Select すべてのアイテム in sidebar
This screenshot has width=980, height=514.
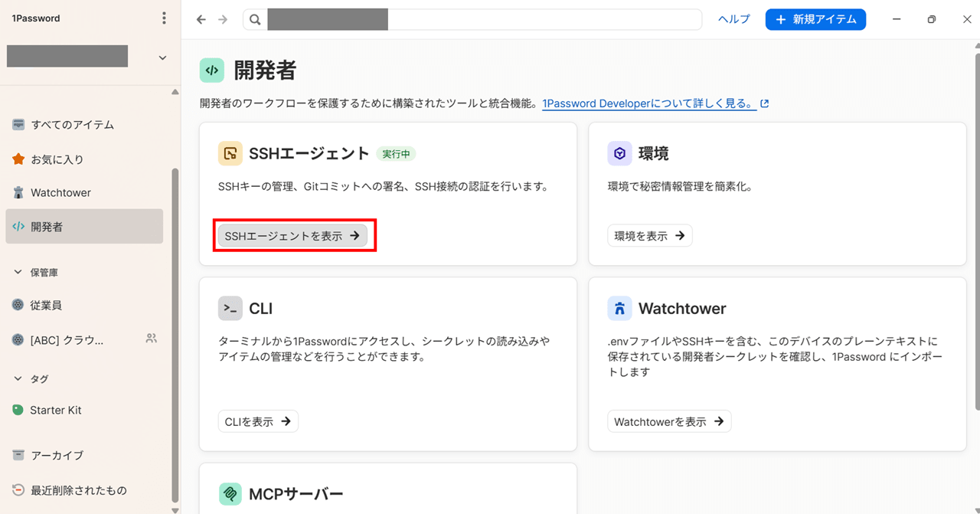pos(84,125)
